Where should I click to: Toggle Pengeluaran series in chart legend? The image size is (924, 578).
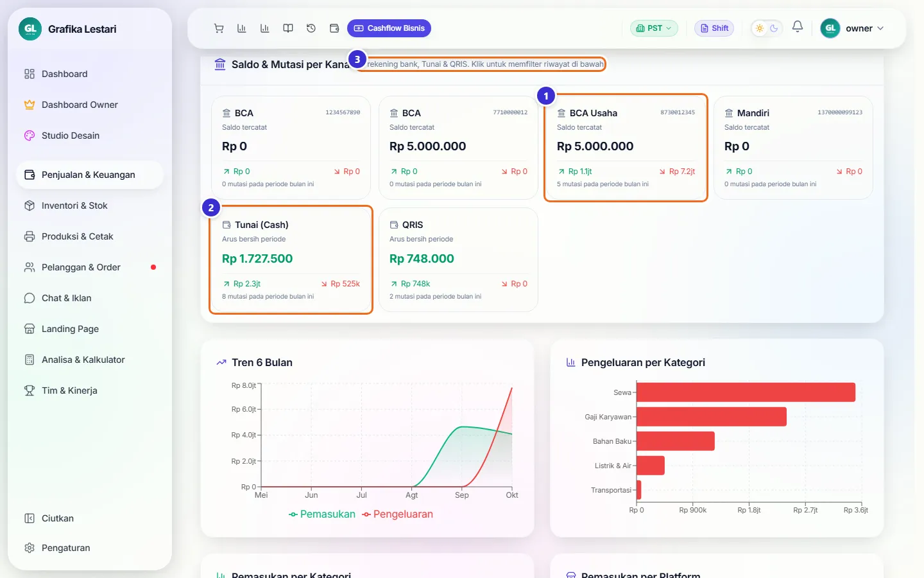[x=397, y=514]
